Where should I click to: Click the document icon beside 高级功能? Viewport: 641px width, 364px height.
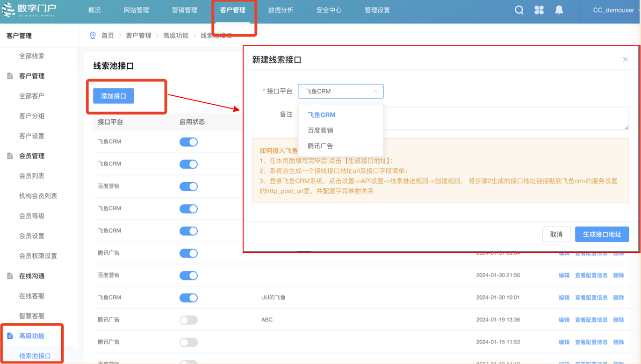click(x=10, y=335)
